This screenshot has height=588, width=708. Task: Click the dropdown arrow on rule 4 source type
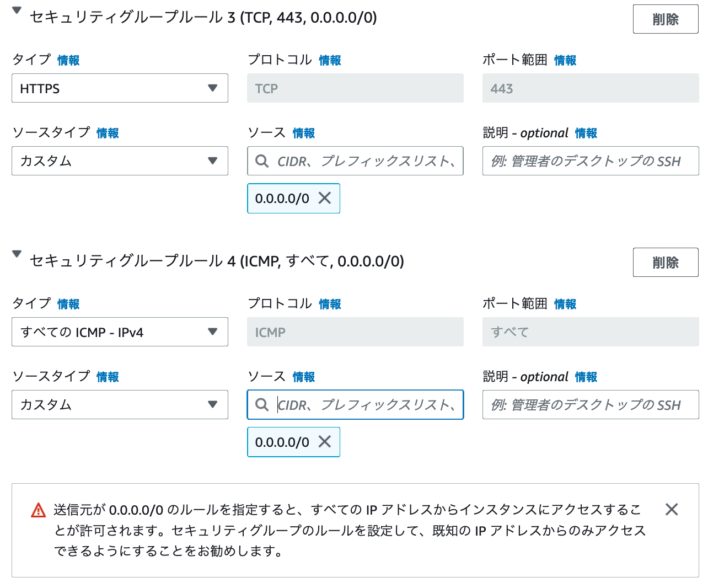213,405
